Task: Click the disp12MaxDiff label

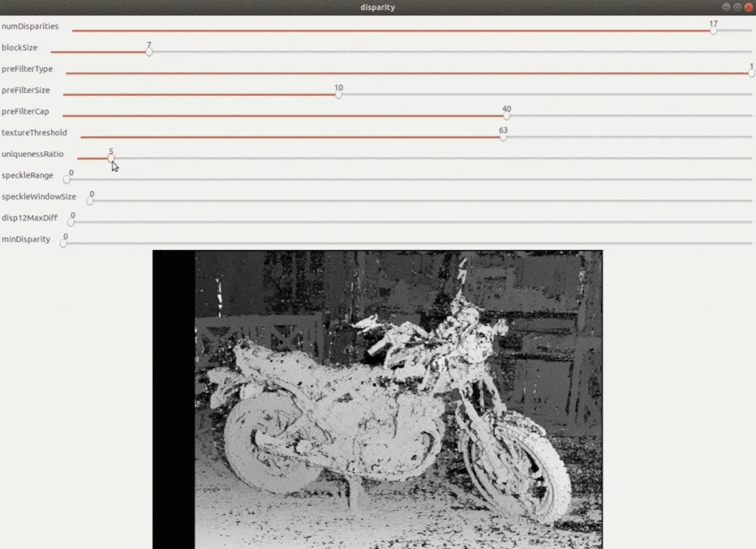Action: [30, 218]
